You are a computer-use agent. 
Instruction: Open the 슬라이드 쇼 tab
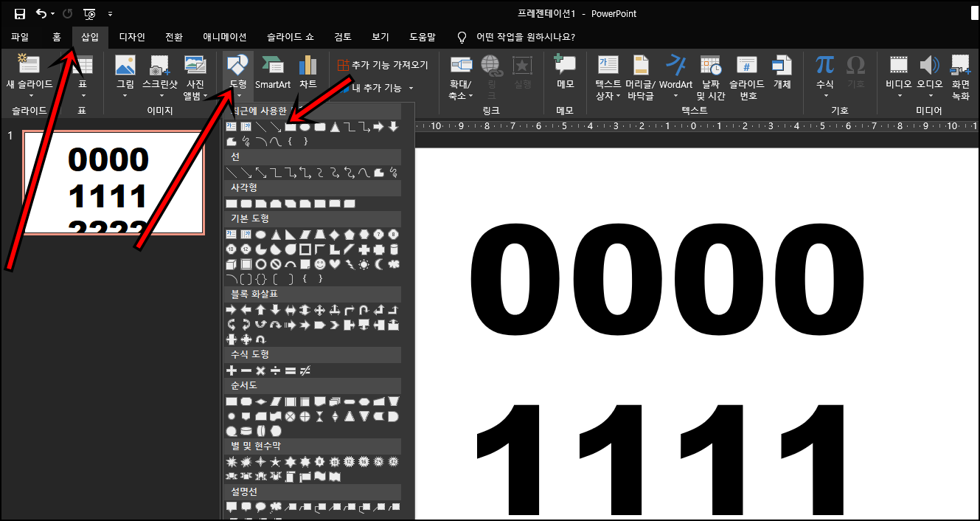coord(291,37)
